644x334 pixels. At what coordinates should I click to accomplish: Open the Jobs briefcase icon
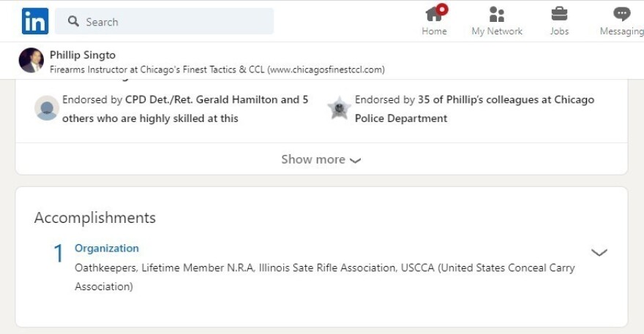559,21
